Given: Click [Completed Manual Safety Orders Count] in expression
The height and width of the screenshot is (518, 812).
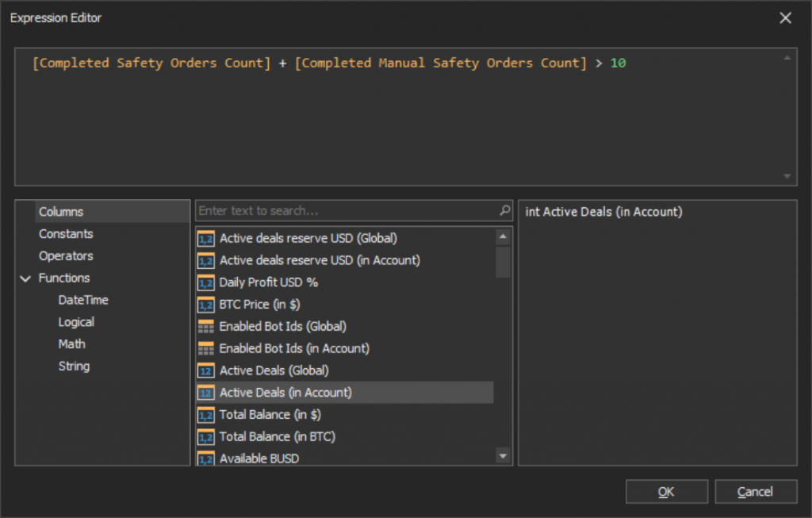Looking at the screenshot, I should point(441,63).
